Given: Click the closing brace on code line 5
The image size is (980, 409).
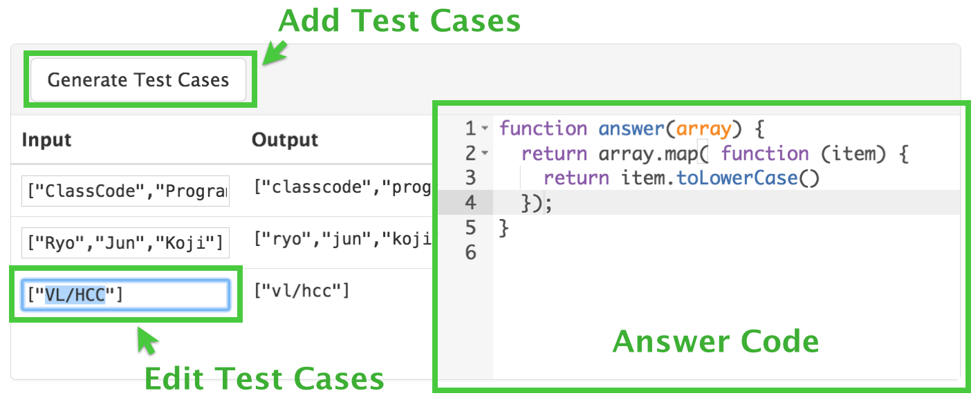Looking at the screenshot, I should pos(503,228).
